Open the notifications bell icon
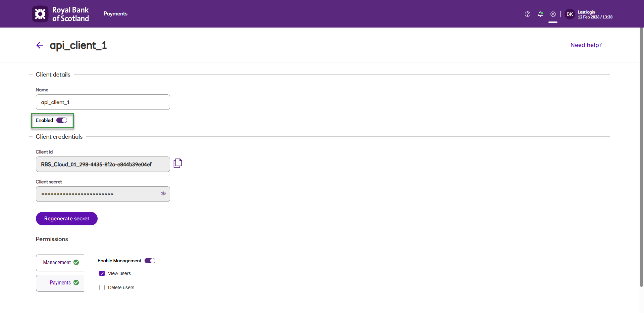 pyautogui.click(x=540, y=14)
